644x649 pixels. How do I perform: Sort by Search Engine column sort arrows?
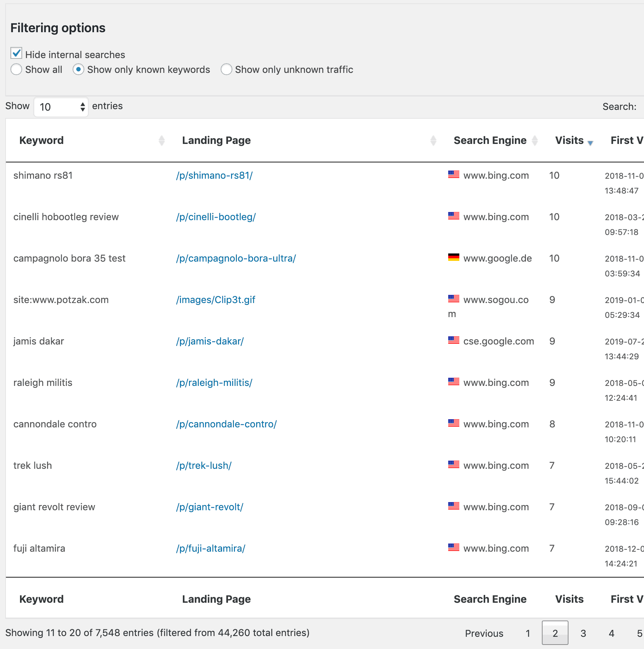pyautogui.click(x=535, y=141)
